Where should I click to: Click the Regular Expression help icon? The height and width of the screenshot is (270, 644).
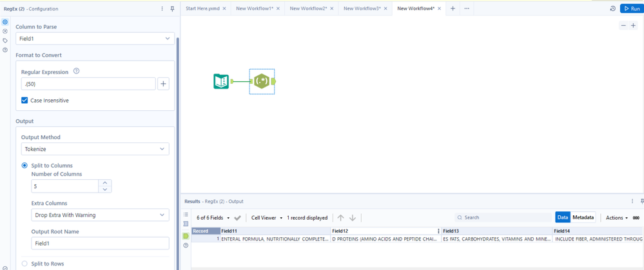[76, 71]
